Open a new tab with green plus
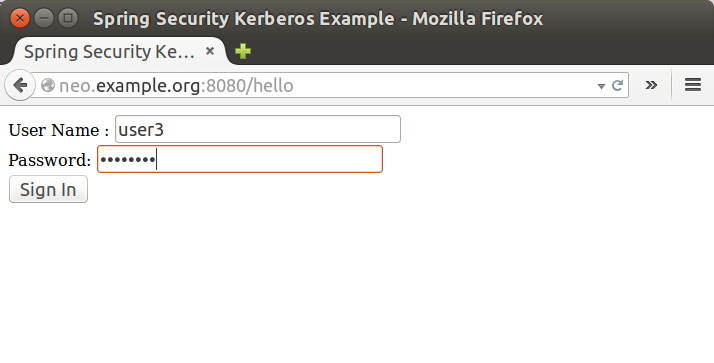This screenshot has height=363, width=714. [243, 51]
